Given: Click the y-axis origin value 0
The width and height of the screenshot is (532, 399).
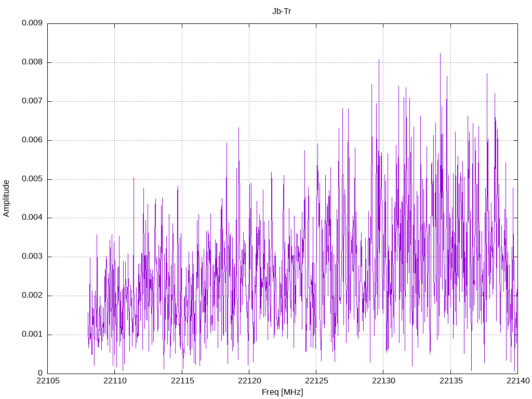Looking at the screenshot, I should tap(41, 373).
